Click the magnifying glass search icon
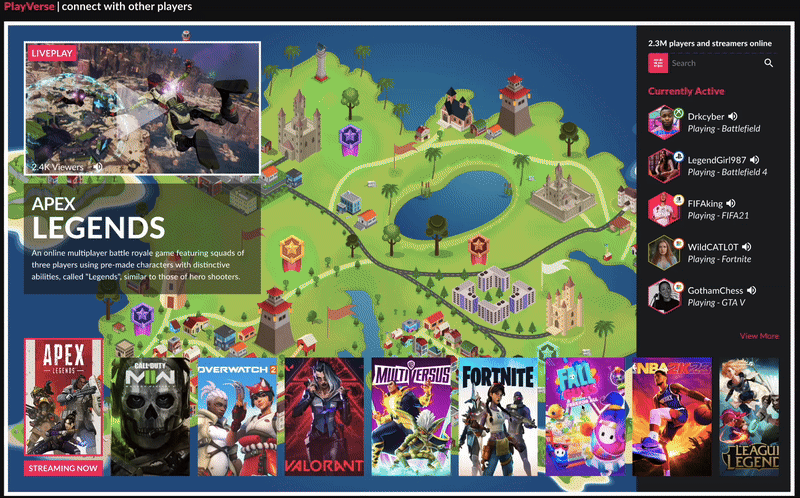The width and height of the screenshot is (800, 498). [x=769, y=64]
